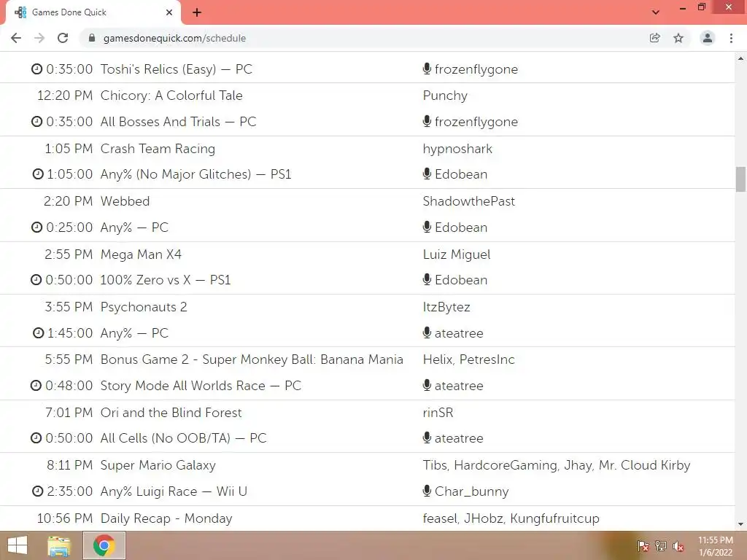Image resolution: width=747 pixels, height=560 pixels.
Task: Click clock icon beside Any% Luigi Race
Action: pyautogui.click(x=38, y=491)
